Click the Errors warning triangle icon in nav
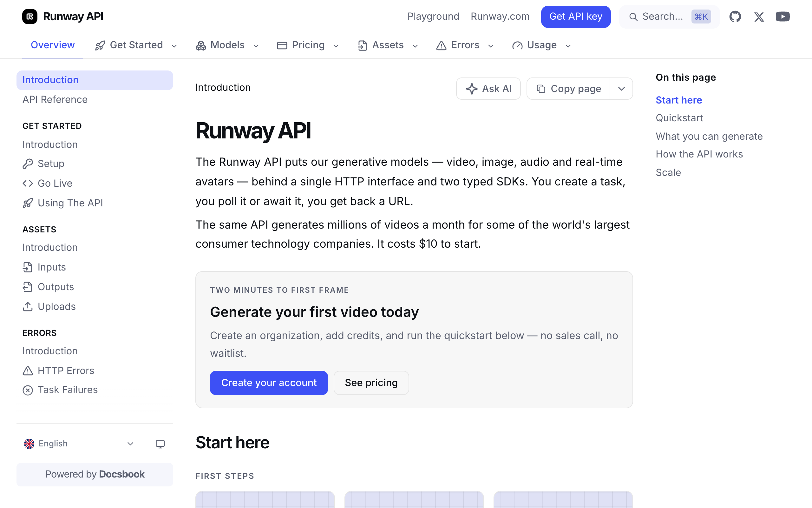 (x=441, y=45)
